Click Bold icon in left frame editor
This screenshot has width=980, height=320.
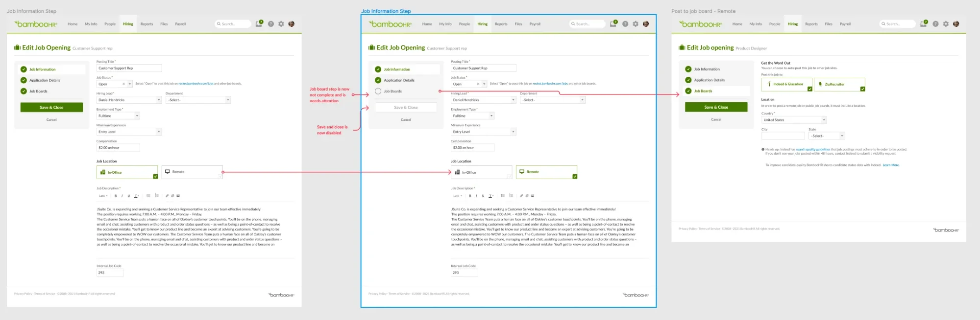[116, 196]
